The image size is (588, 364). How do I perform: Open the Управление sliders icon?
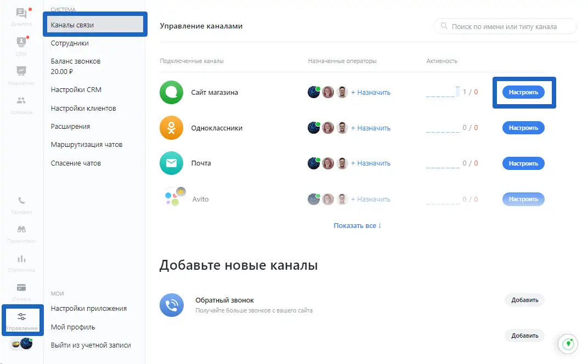pos(22,317)
